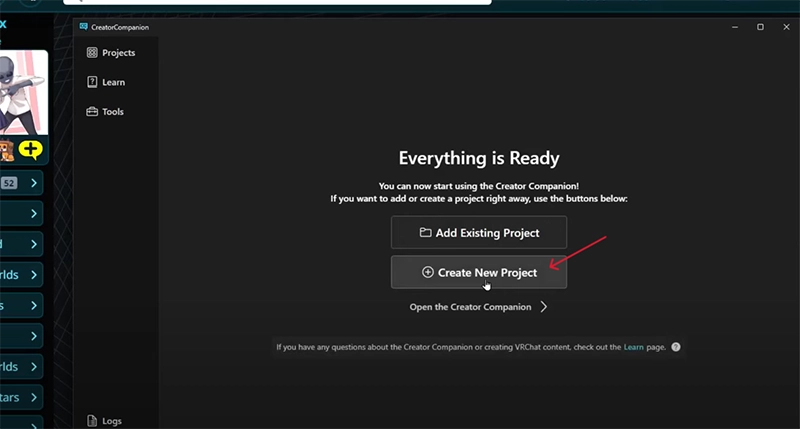Click Open the Creator Companion link
Image resolution: width=800 pixels, height=429 pixels.
470,307
